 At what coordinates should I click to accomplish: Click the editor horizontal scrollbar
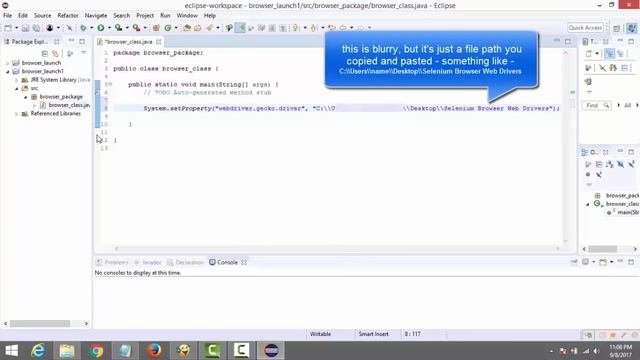tap(337, 248)
